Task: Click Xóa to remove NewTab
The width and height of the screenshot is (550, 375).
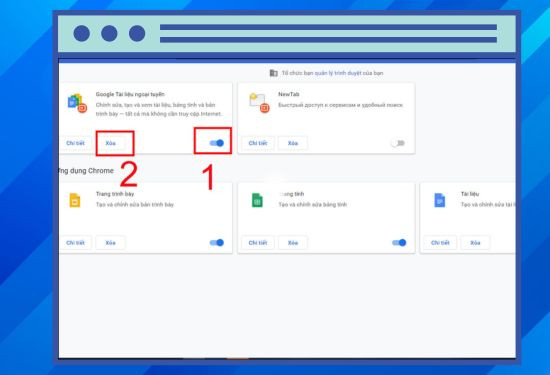Action: click(x=293, y=143)
